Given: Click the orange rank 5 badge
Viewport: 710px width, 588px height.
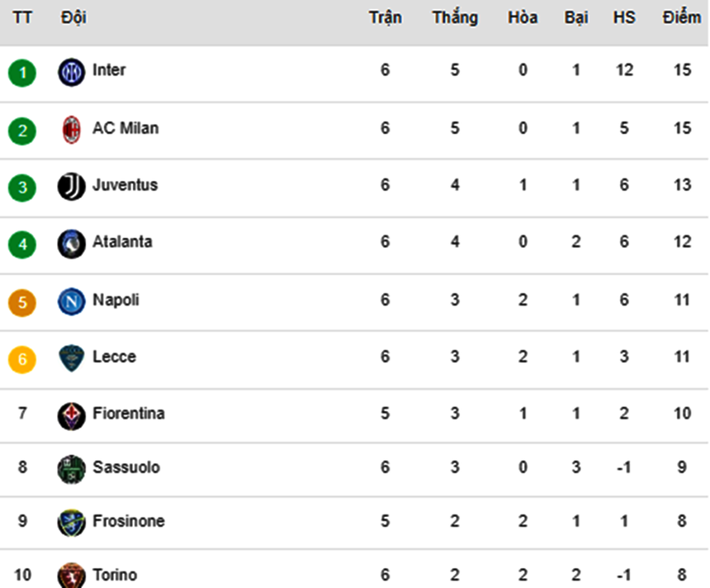Looking at the screenshot, I should pos(22,303).
